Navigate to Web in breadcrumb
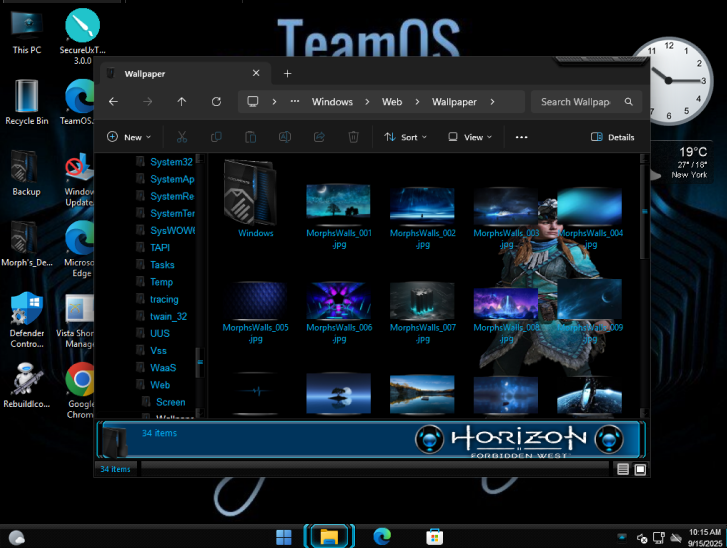727x548 pixels. pos(392,102)
